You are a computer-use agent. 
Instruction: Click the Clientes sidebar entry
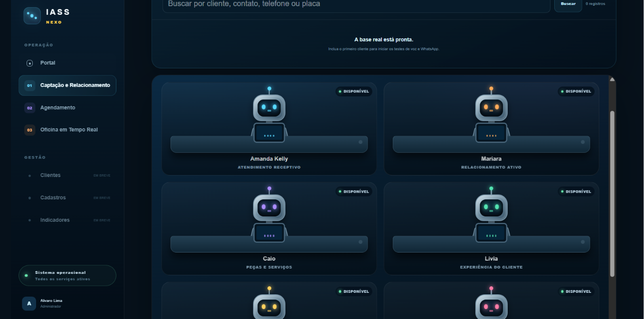pyautogui.click(x=67, y=175)
